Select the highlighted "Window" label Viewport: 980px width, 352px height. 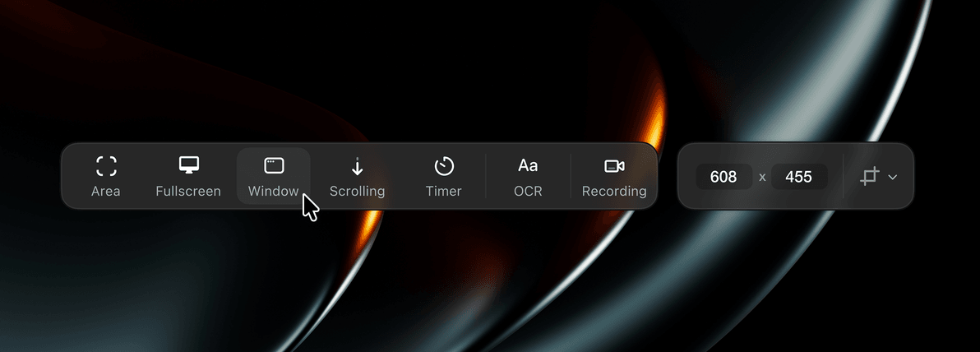point(273,192)
